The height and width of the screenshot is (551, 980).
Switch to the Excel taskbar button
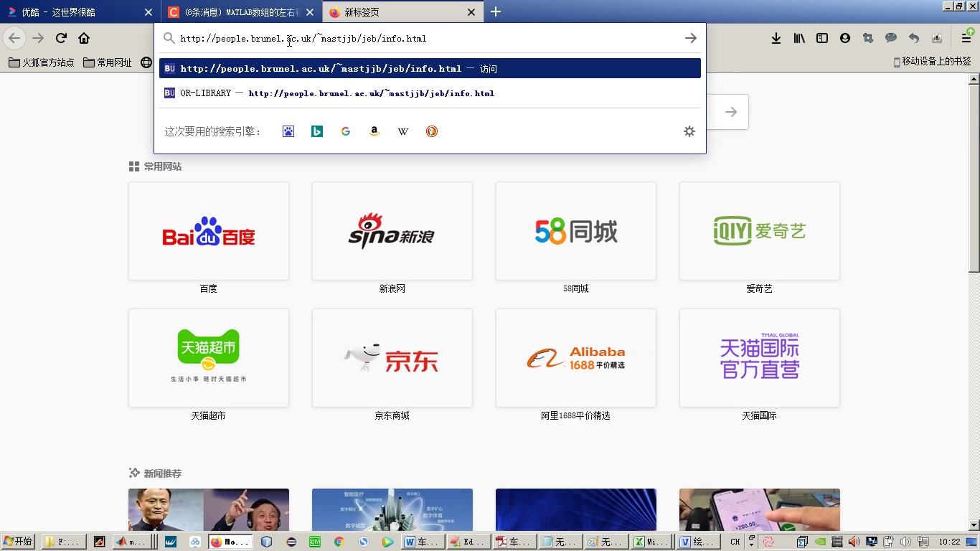[x=650, y=542]
